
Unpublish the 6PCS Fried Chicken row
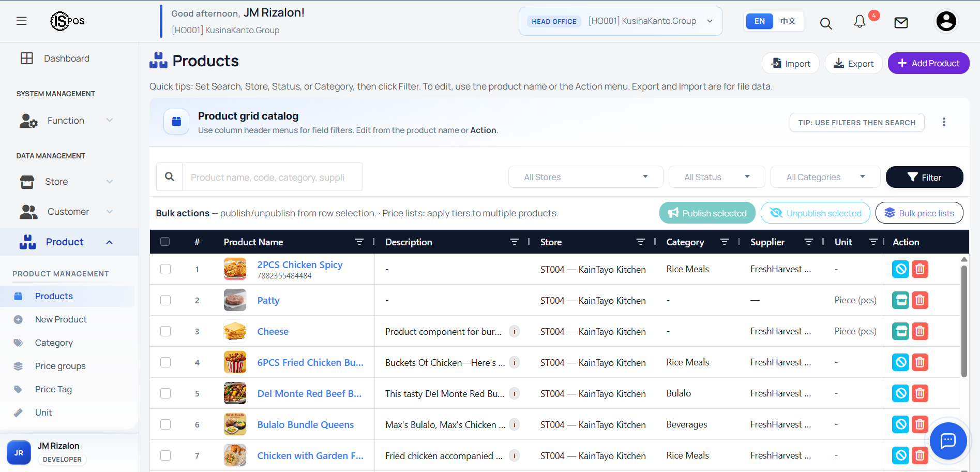click(x=901, y=362)
